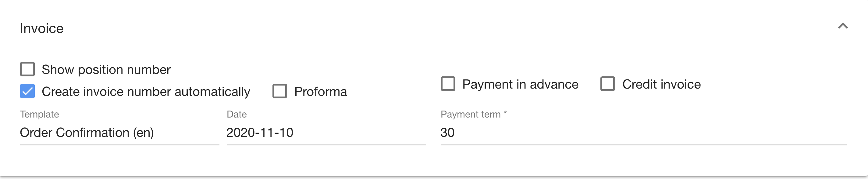Check the Credit invoice checkbox box

607,84
